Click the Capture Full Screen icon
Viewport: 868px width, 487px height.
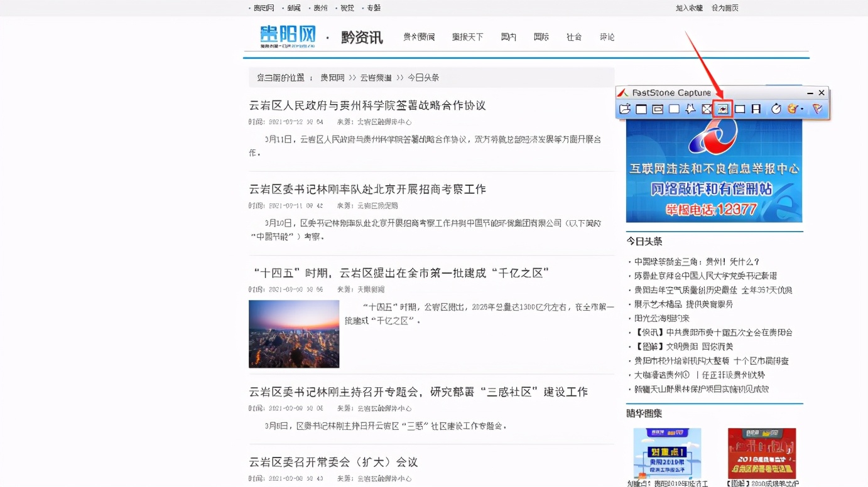click(x=707, y=109)
